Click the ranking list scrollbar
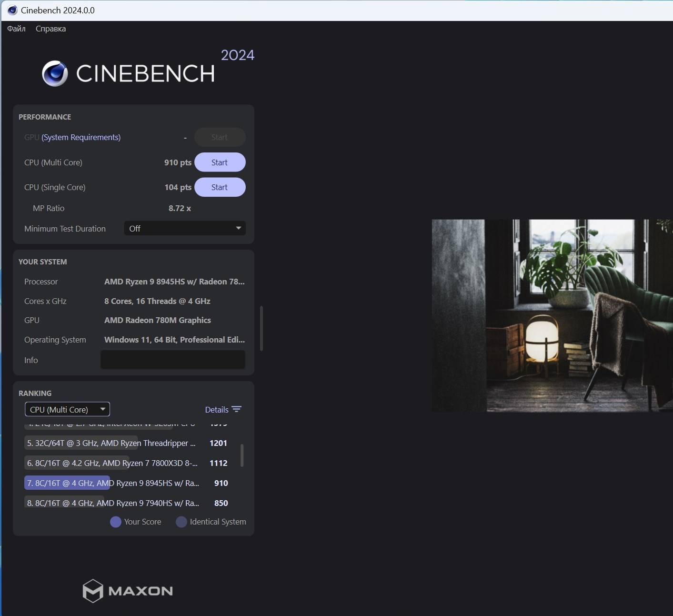The height and width of the screenshot is (616, 673). pyautogui.click(x=242, y=455)
